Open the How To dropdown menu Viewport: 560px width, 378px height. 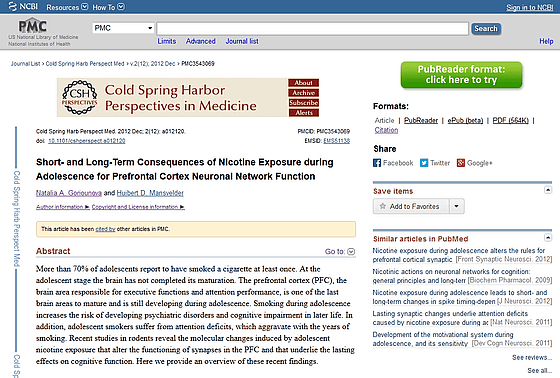[x=108, y=7]
